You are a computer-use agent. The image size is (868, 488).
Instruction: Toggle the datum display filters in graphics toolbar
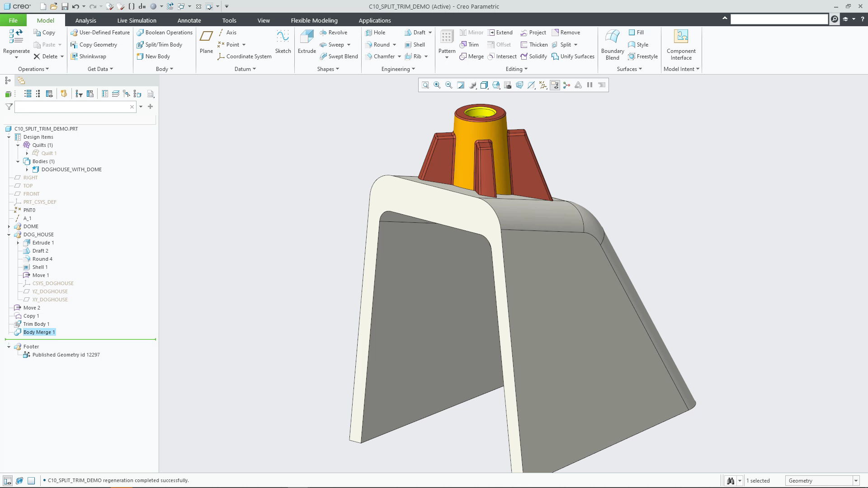click(542, 85)
